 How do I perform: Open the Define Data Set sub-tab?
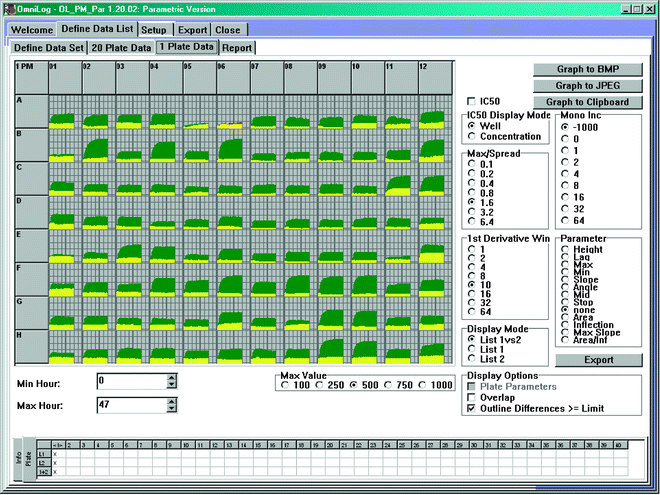point(49,48)
